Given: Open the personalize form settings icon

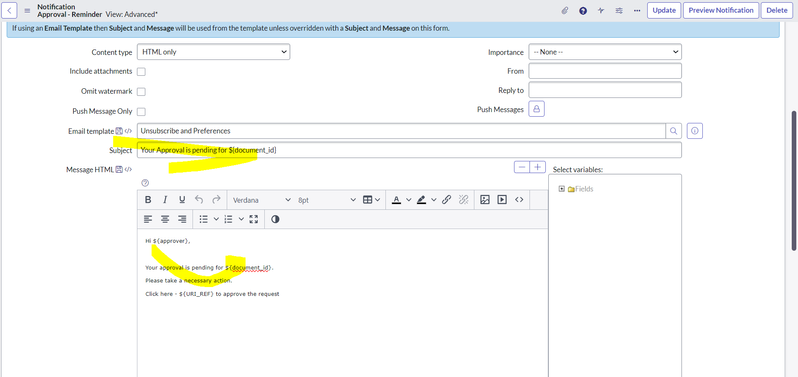Looking at the screenshot, I should [619, 10].
